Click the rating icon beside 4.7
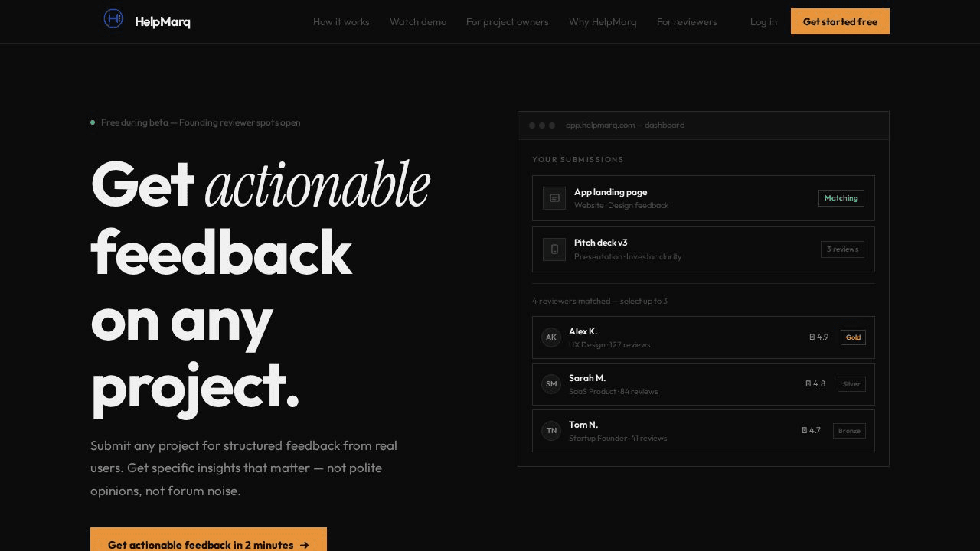Screen dimensions: 980x551 pyautogui.click(x=804, y=430)
